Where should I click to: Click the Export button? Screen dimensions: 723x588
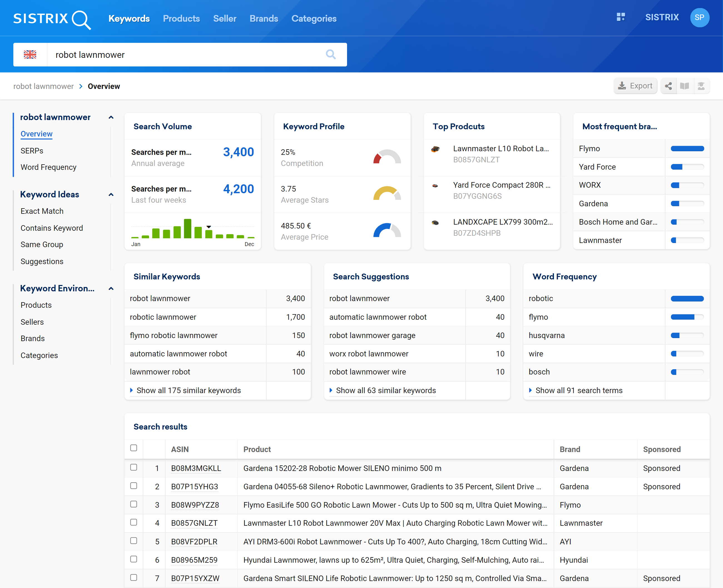point(635,86)
